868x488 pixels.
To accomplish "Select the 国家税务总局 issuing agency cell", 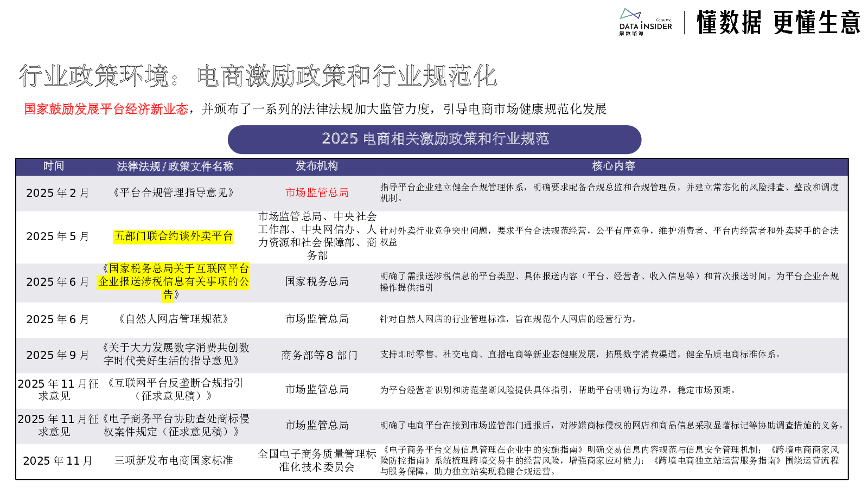I will 317,282.
